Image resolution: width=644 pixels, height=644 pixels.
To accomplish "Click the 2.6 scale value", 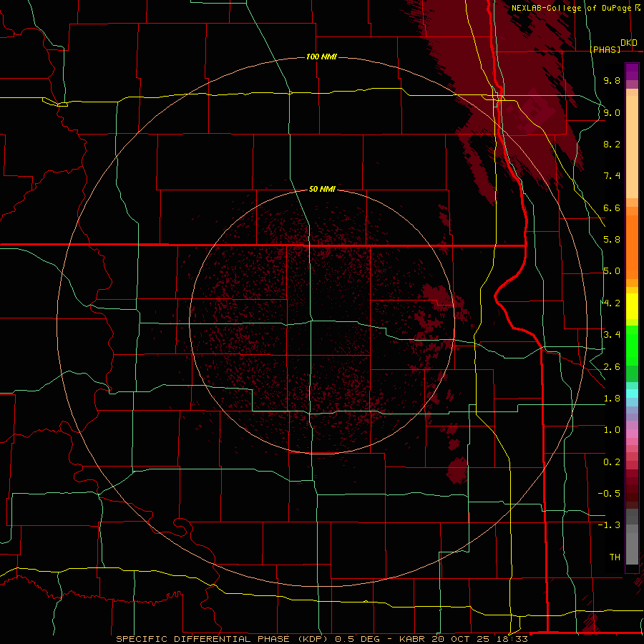I will (x=612, y=367).
